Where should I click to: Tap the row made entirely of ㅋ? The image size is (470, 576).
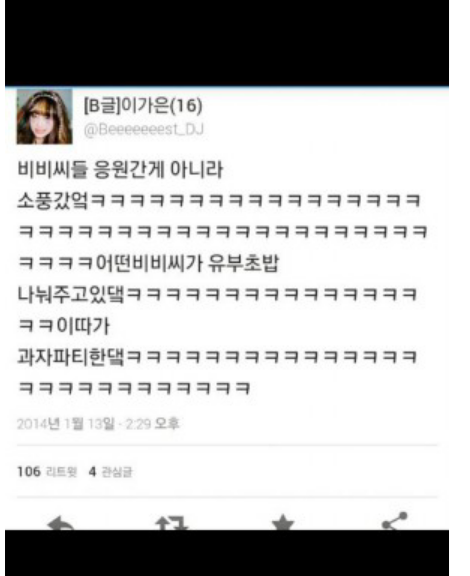point(223,232)
